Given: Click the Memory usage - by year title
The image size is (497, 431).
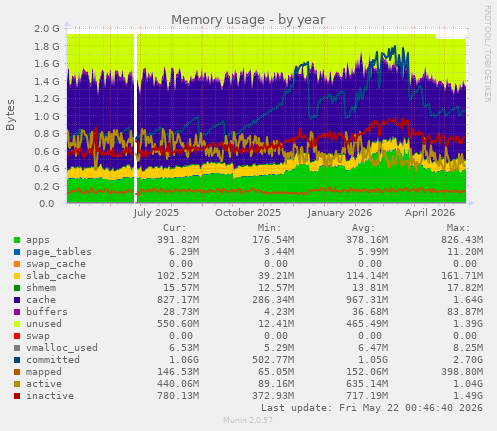Looking at the screenshot, I should tap(248, 20).
